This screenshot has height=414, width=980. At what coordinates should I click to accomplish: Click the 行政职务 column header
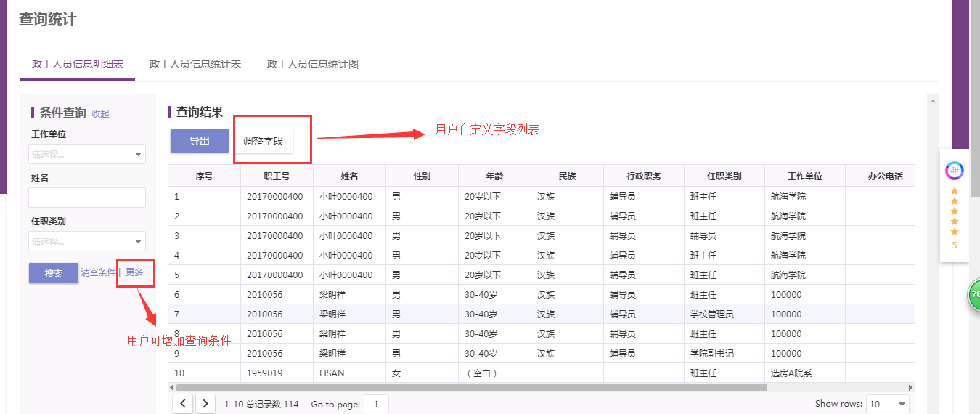click(x=644, y=176)
